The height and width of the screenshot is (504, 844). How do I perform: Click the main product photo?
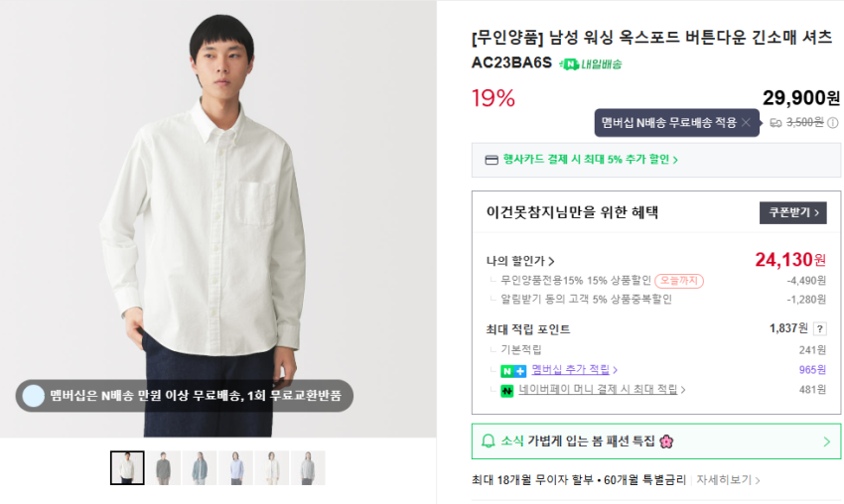[217, 218]
